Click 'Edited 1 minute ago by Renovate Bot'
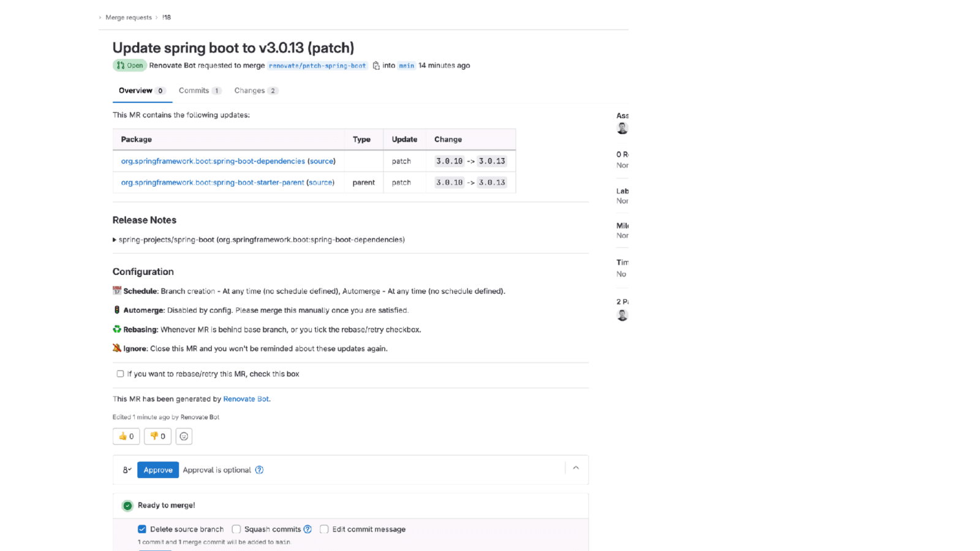The height and width of the screenshot is (551, 980). pyautogui.click(x=166, y=418)
